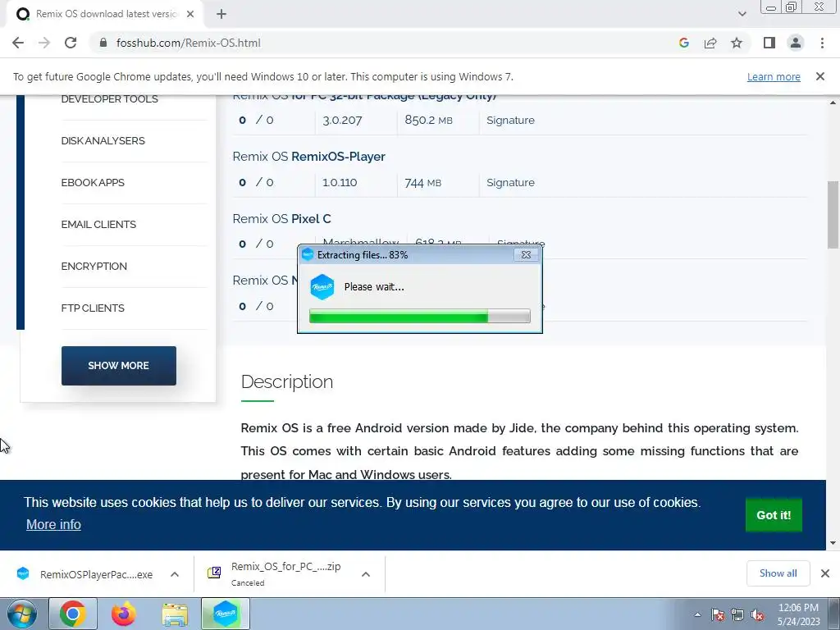The image size is (840, 630).
Task: Open the More info cookie link
Action: pyautogui.click(x=53, y=524)
